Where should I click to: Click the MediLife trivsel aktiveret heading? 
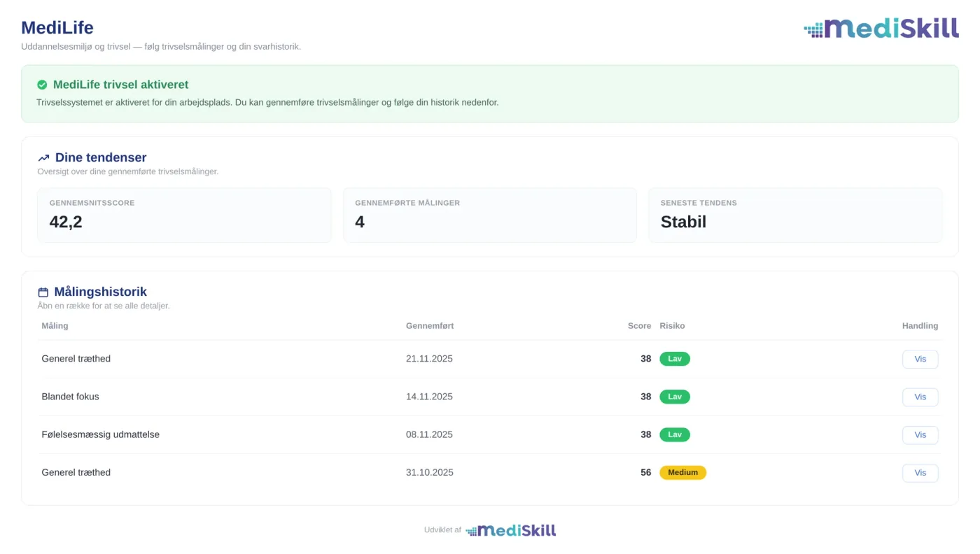121,85
